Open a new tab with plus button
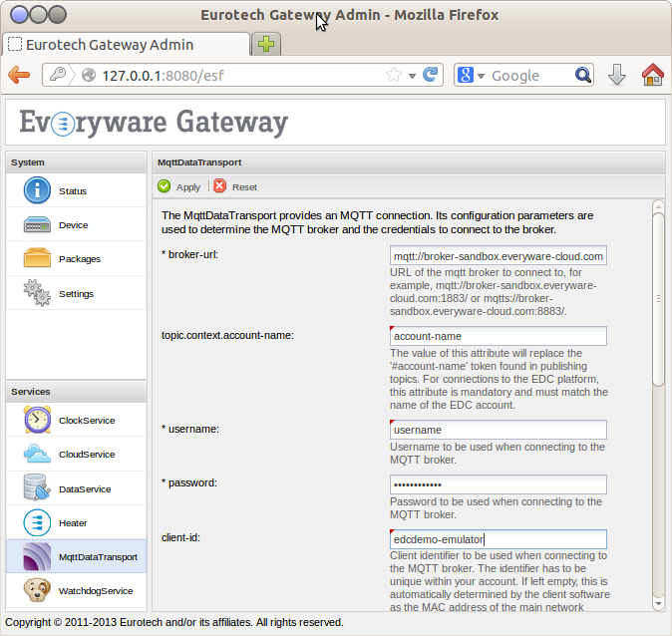 266,44
